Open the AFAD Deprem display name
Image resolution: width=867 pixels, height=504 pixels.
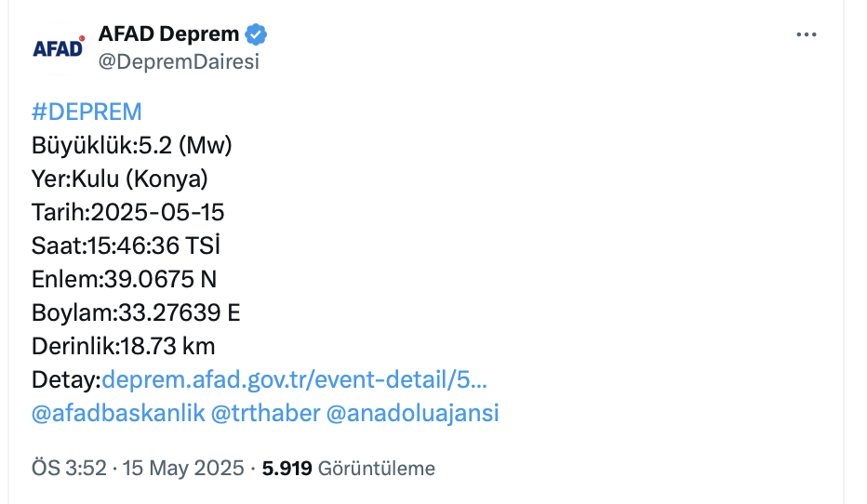(x=168, y=34)
